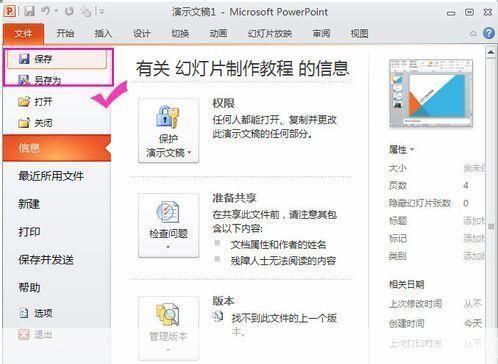Switch to the 设计 ribbon tab
The image size is (498, 364).
[141, 33]
